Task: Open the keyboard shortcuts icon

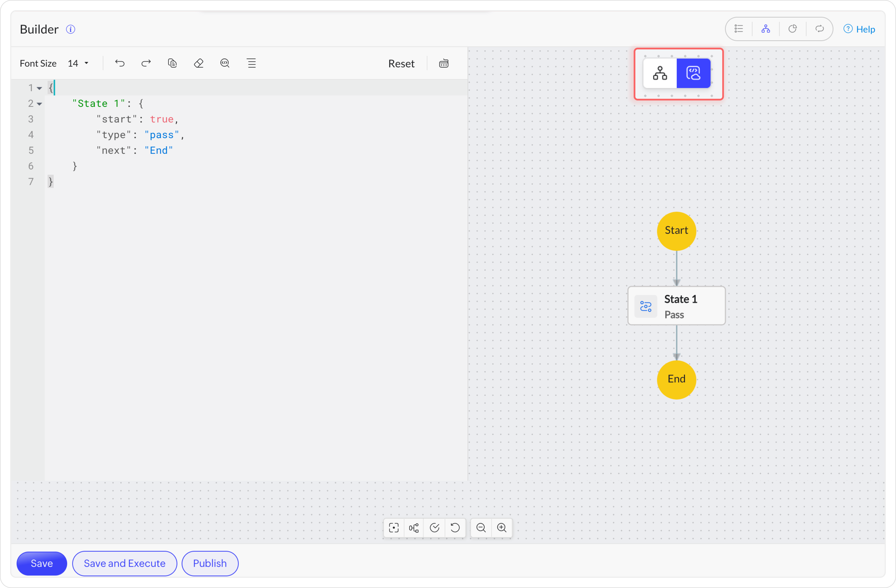Action: tap(443, 64)
